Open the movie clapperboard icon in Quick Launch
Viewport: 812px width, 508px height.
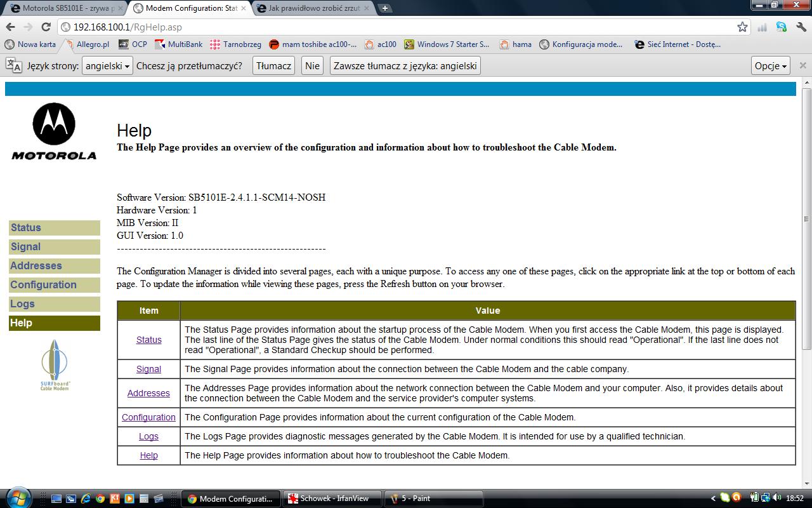coord(158,498)
